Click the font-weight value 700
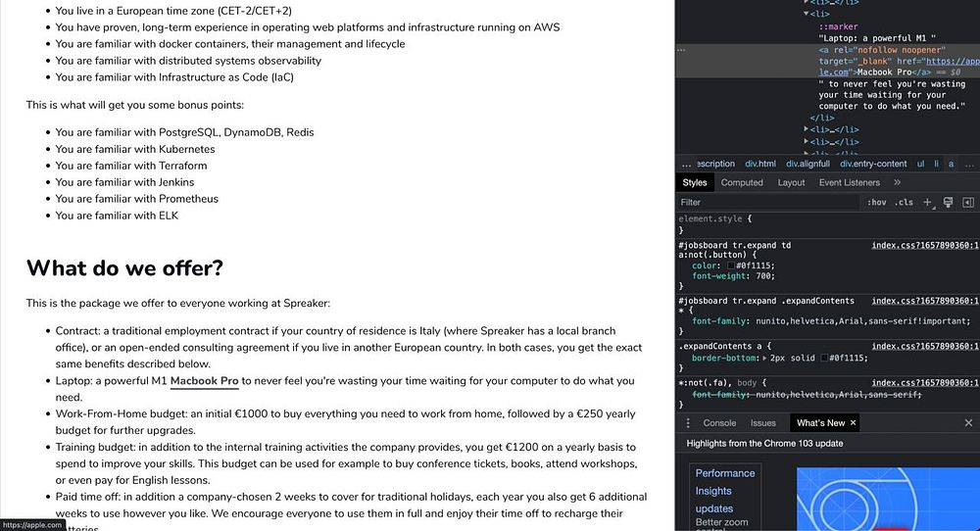Viewport: 980px width, 531px height. tap(763, 276)
